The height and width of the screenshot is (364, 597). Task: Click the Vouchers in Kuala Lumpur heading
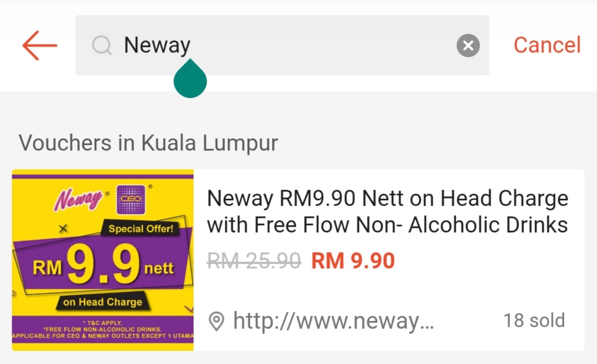[x=148, y=143]
